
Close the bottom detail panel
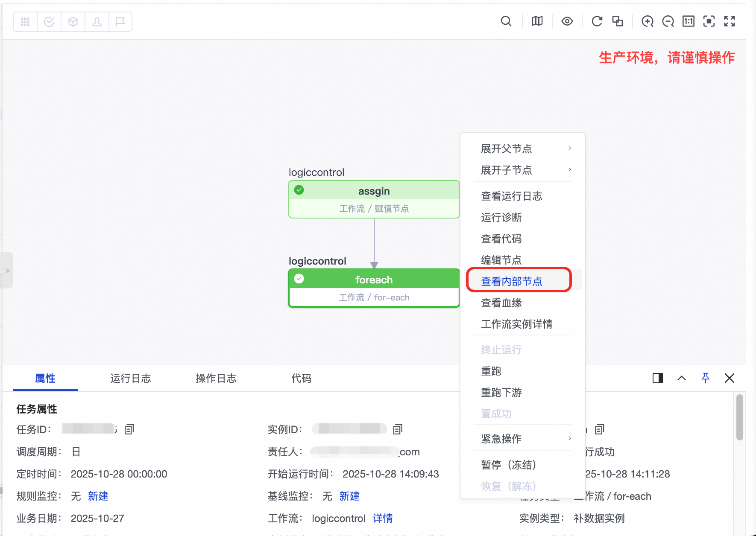[x=730, y=378]
